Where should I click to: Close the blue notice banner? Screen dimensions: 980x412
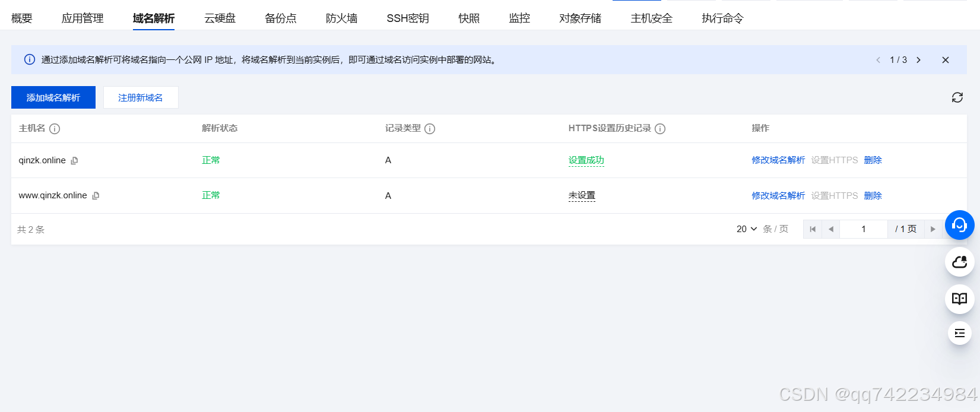(946, 60)
